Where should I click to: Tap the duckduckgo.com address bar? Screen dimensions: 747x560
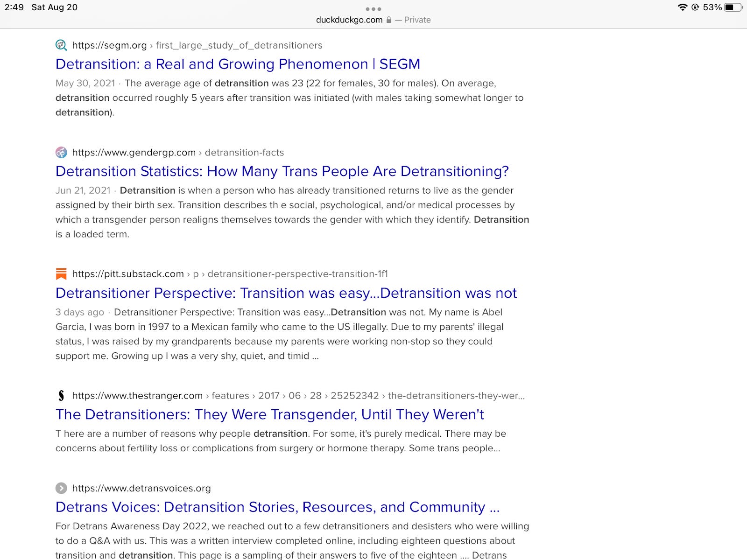373,20
